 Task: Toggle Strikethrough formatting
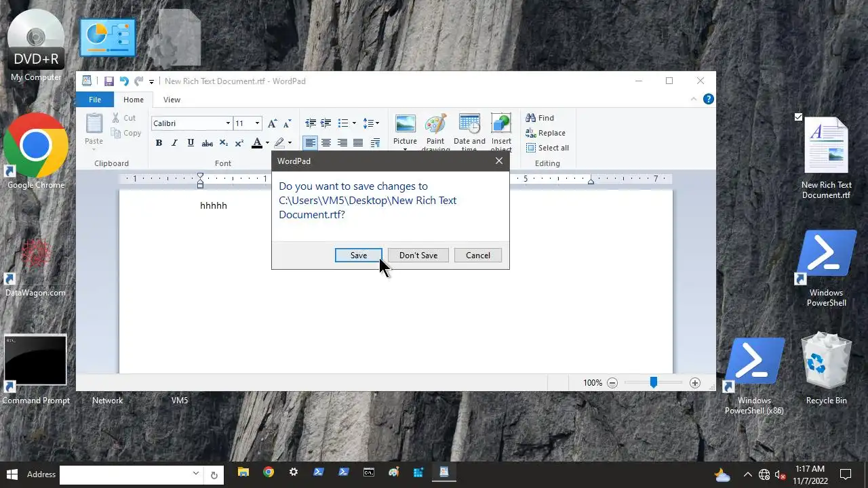(208, 143)
